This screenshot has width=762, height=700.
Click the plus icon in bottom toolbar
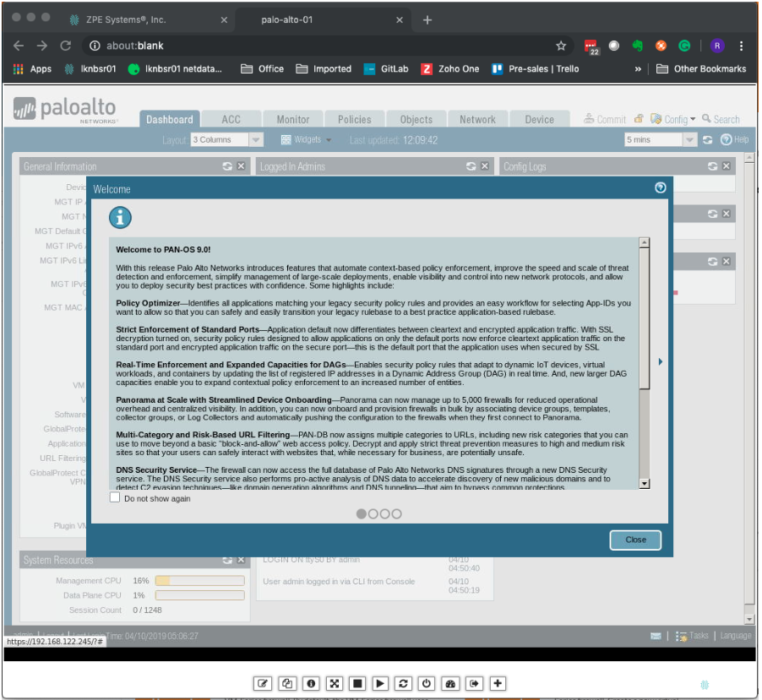pos(498,683)
